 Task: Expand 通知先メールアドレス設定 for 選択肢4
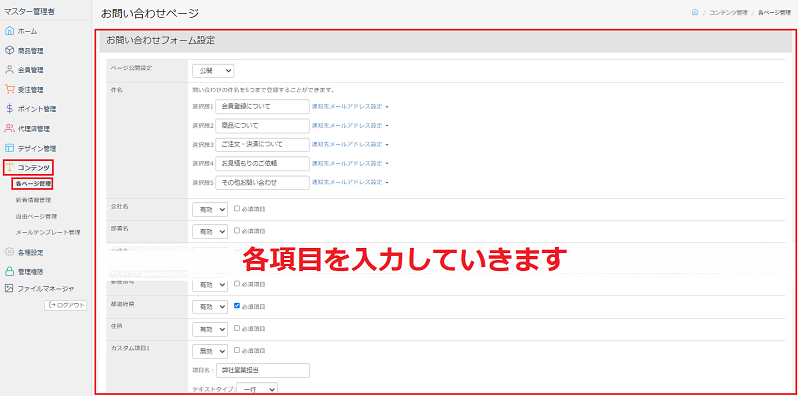[350, 163]
